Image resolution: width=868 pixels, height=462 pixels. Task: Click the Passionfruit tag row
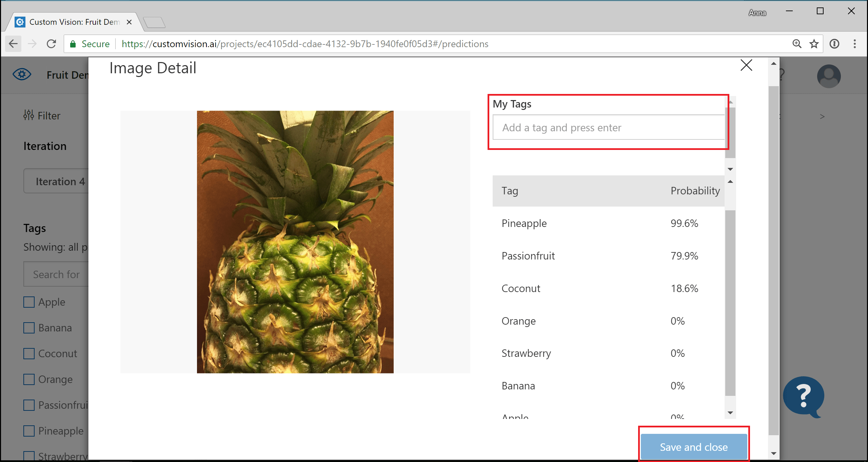[x=610, y=256]
